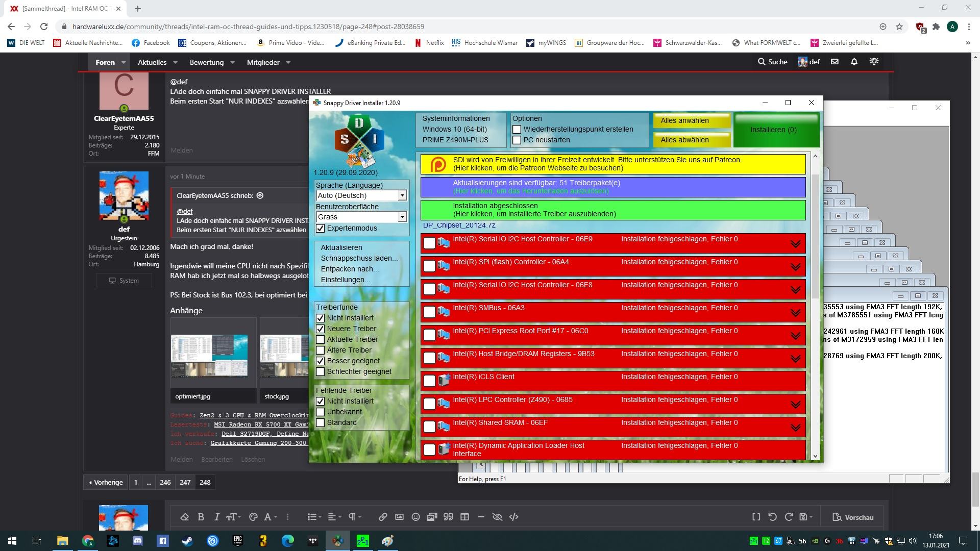The height and width of the screenshot is (551, 980).
Task: Click Vorschau preview button in editor
Action: tap(853, 517)
